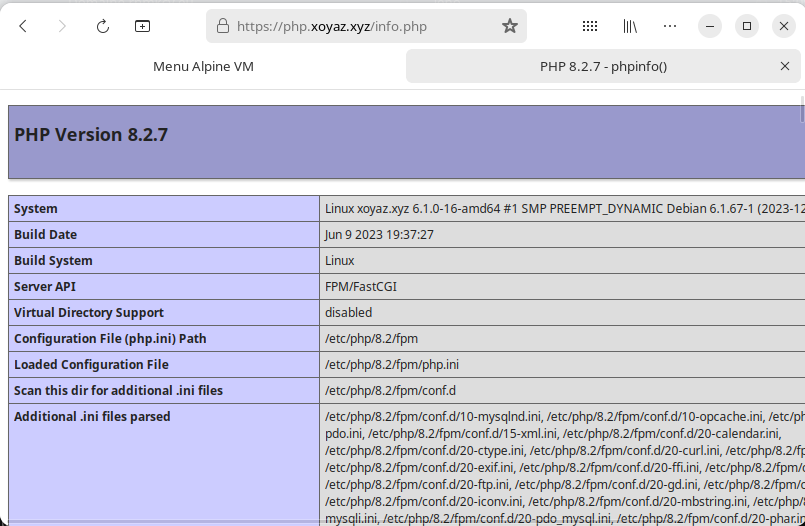
Task: Open the tab overview grid
Action: pos(590,26)
